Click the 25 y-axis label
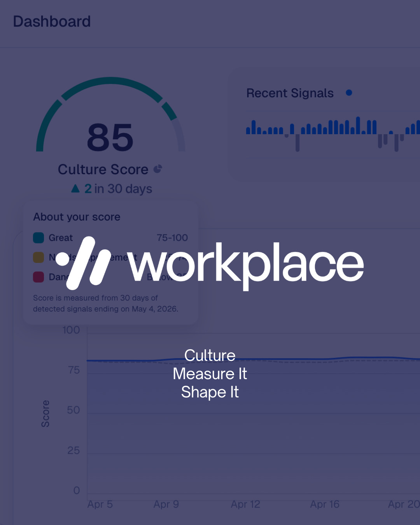The image size is (420, 525). [x=73, y=451]
